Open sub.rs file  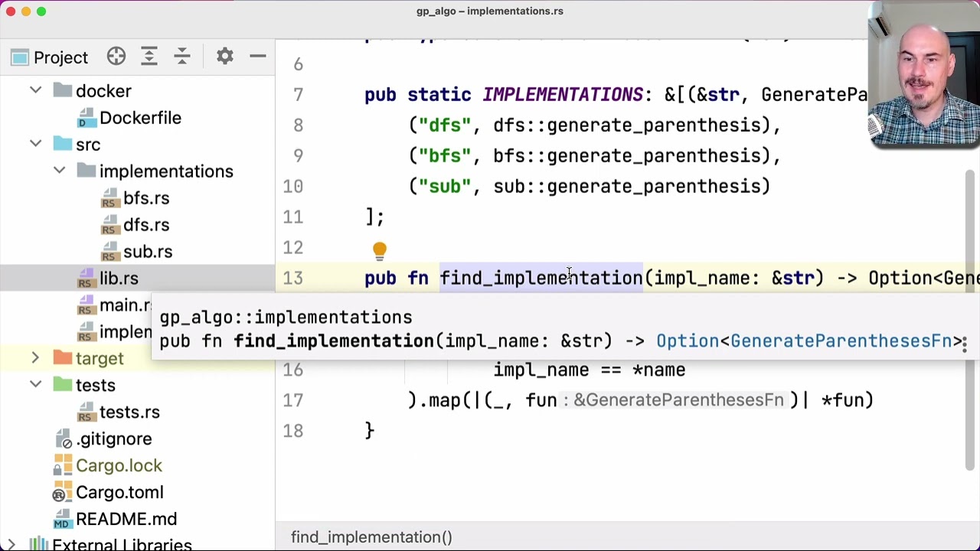coord(148,252)
